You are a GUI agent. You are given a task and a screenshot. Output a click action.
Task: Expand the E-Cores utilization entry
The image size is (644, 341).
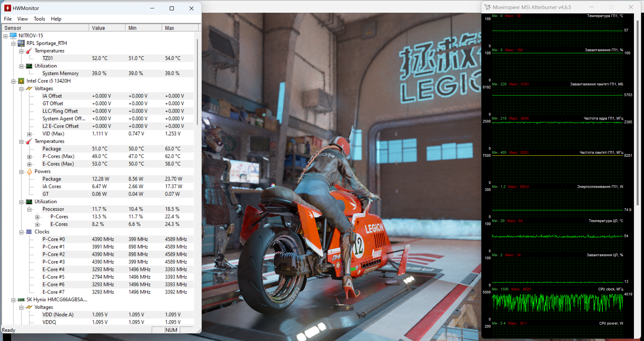pyautogui.click(x=38, y=224)
